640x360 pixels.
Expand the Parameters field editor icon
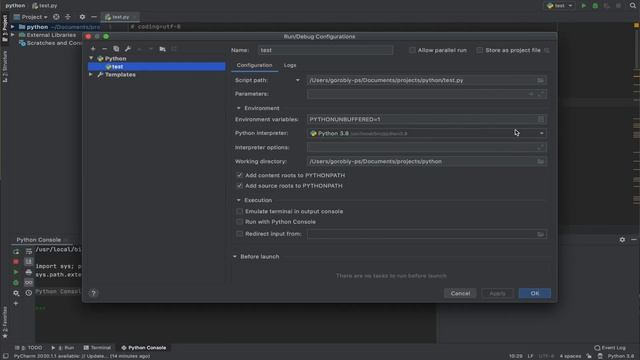pyautogui.click(x=541, y=94)
